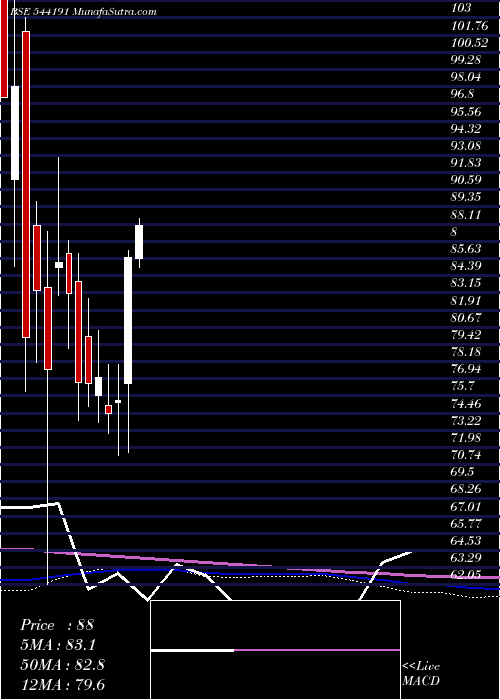This screenshot has height=700, width=500.
Task: Click the 71.98 price axis label
Action: coord(466,438)
